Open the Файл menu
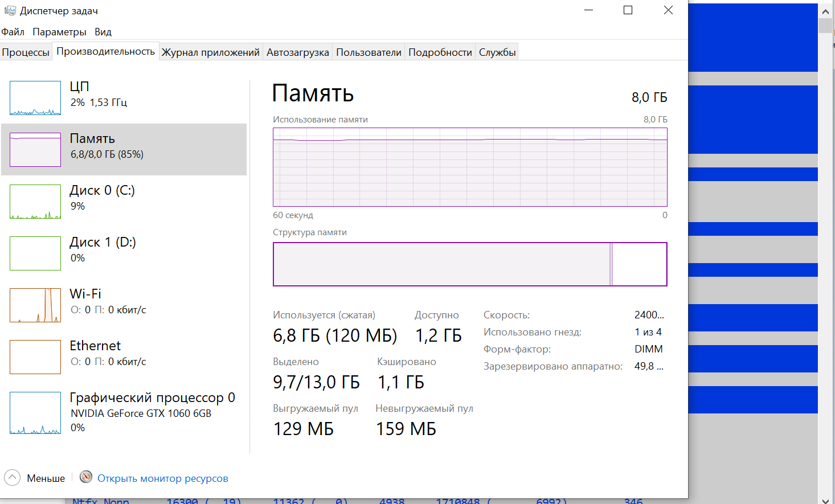This screenshot has height=504, width=835. click(13, 32)
